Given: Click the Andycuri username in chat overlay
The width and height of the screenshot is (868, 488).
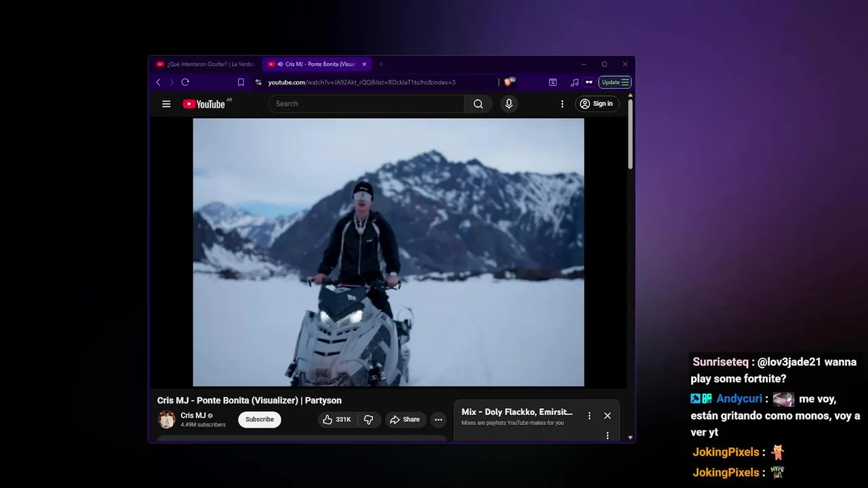Looking at the screenshot, I should point(739,399).
